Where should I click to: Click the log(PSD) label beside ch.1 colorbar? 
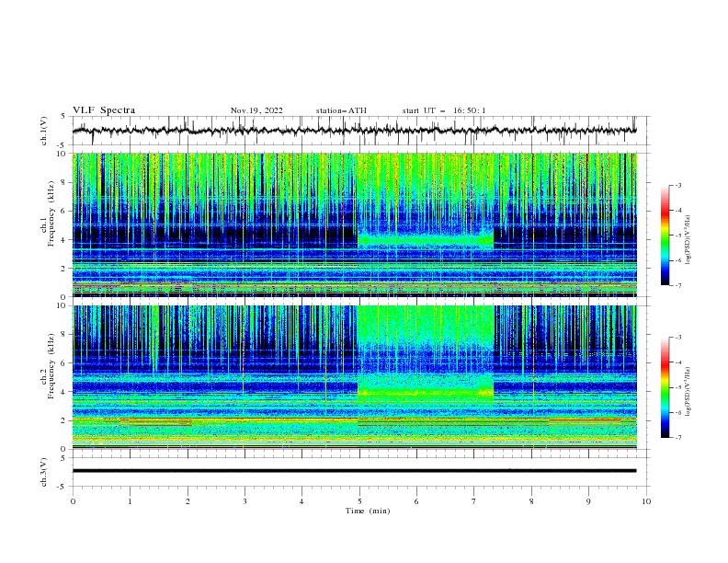(x=688, y=240)
